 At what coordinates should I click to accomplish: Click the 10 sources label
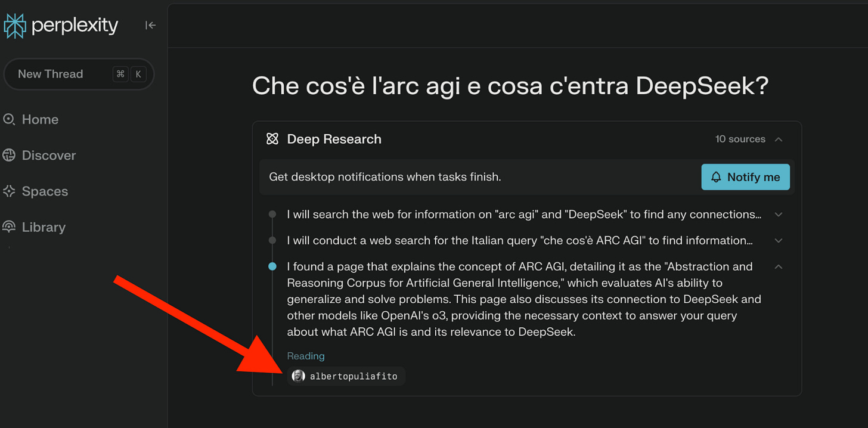coord(740,139)
